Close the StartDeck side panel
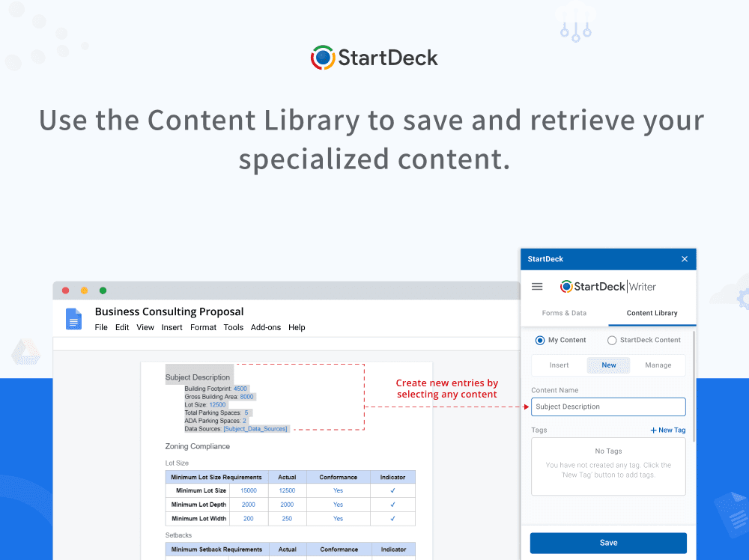 pos(685,259)
